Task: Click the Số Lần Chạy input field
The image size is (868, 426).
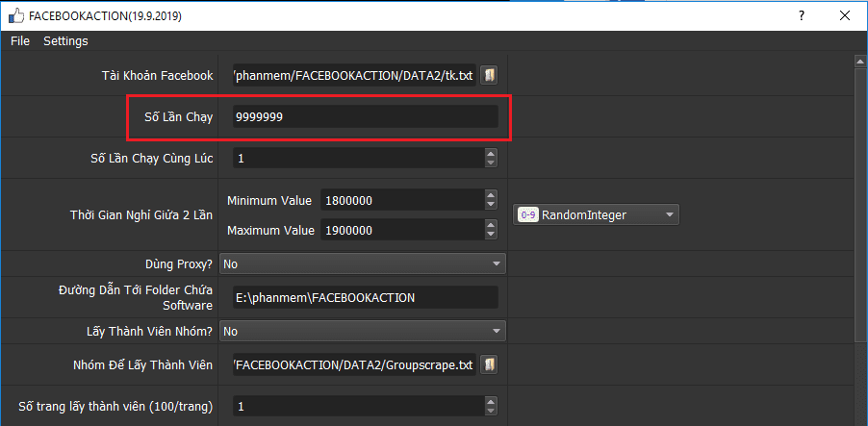Action: coord(365,116)
